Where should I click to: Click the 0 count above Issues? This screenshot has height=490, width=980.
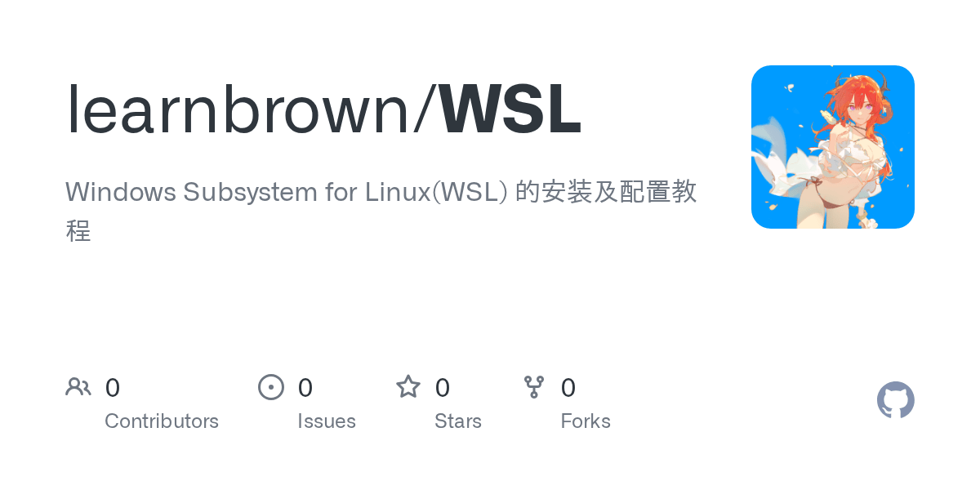click(x=305, y=387)
